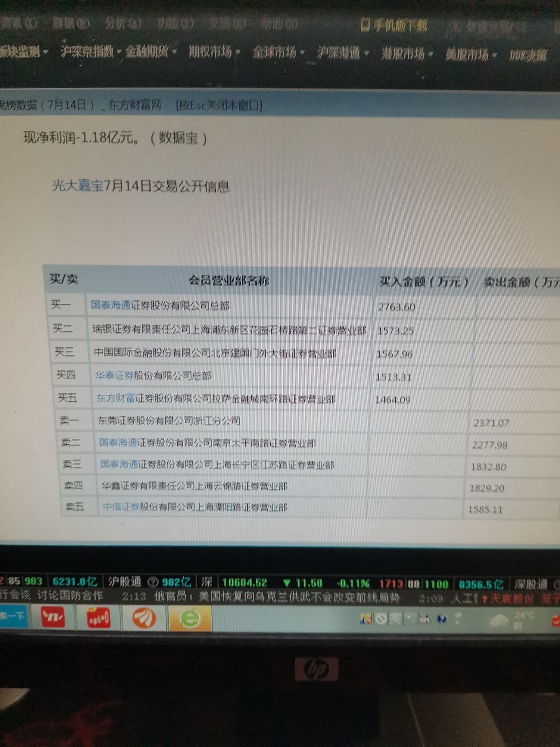Open the 分析 menu

123,24
